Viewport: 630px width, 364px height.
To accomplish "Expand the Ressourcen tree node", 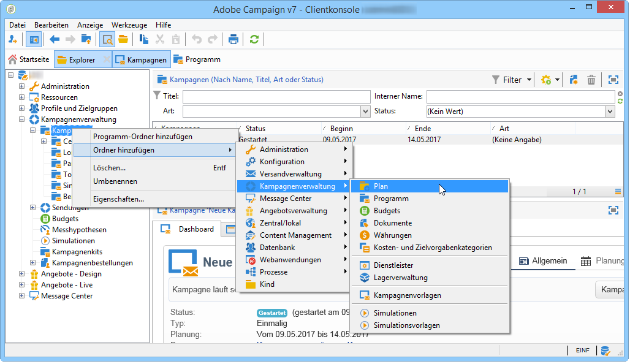I will [x=21, y=97].
